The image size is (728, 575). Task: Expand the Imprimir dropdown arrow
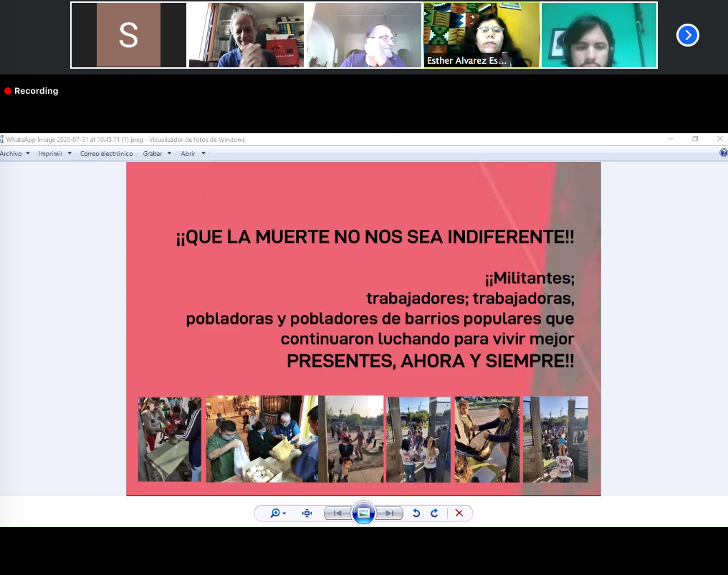point(70,153)
